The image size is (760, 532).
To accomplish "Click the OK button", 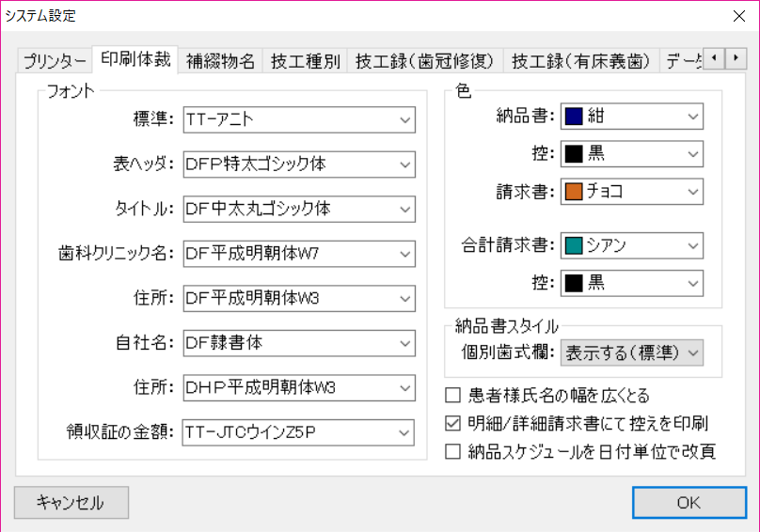I will (x=689, y=503).
